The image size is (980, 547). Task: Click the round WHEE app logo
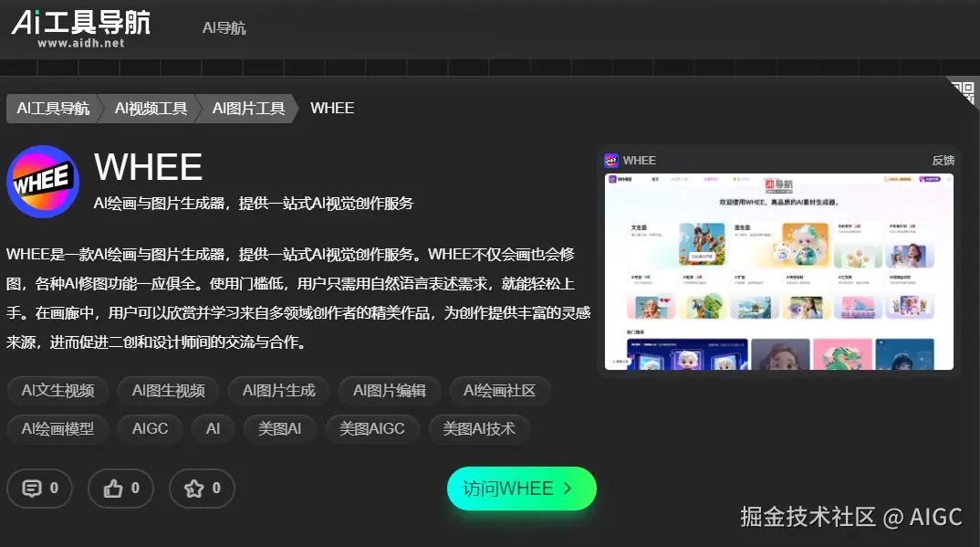click(x=43, y=182)
